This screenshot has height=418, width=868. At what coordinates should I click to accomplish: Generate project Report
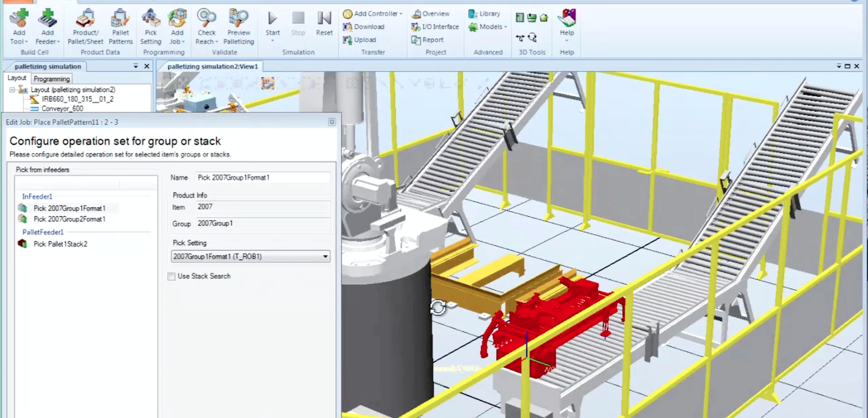coord(427,40)
